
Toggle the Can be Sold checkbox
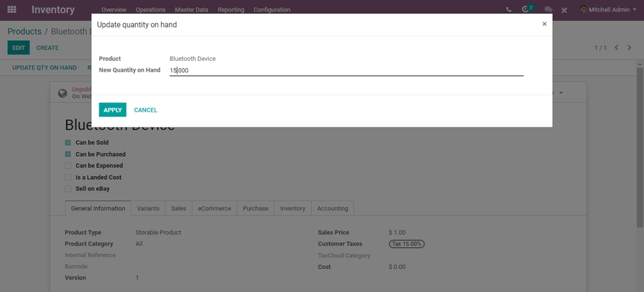[x=68, y=142]
